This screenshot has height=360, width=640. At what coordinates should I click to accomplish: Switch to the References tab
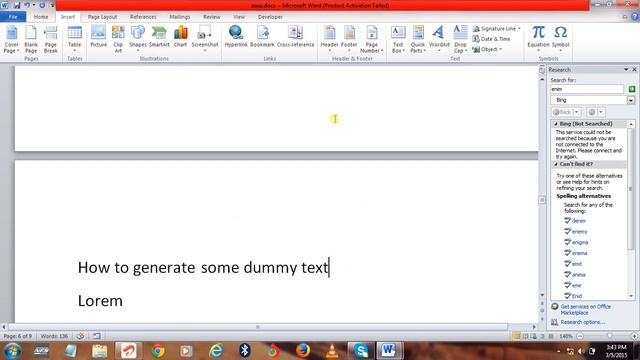click(x=143, y=17)
